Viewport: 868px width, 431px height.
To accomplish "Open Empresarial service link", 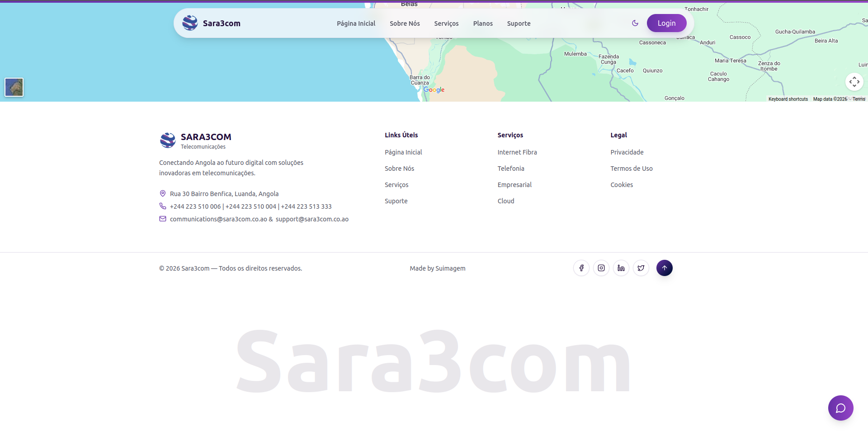I will (514, 185).
